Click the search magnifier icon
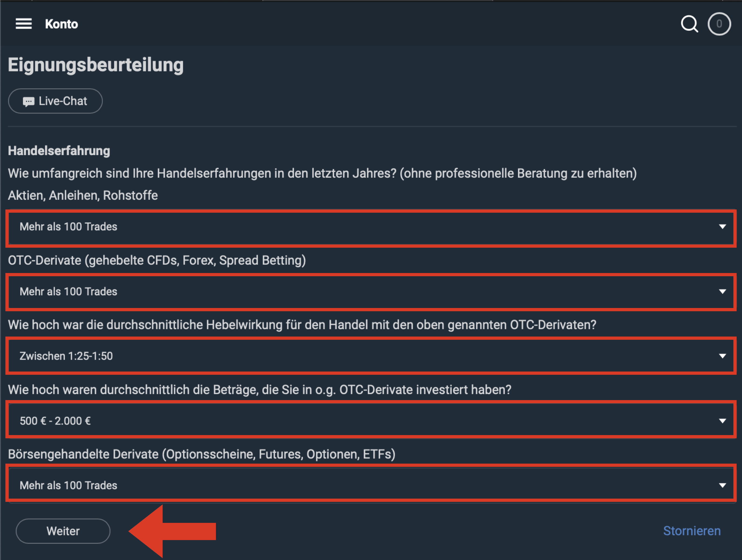Viewport: 742px width, 560px height. pos(689,23)
